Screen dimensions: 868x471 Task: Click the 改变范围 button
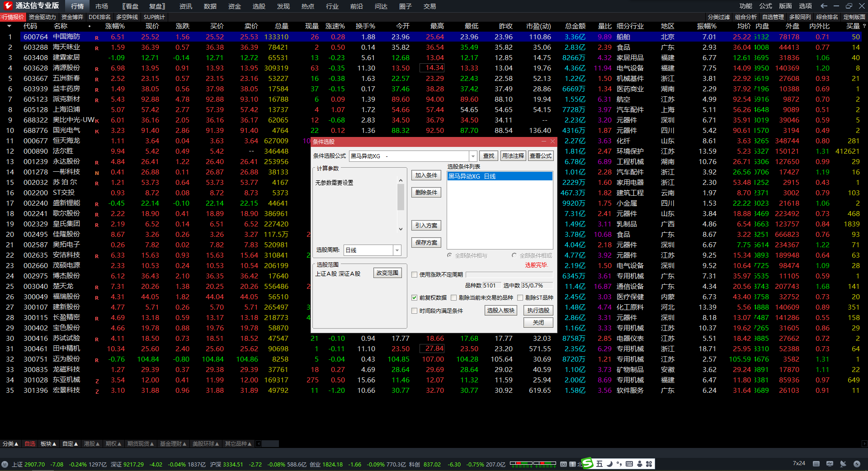tap(387, 273)
